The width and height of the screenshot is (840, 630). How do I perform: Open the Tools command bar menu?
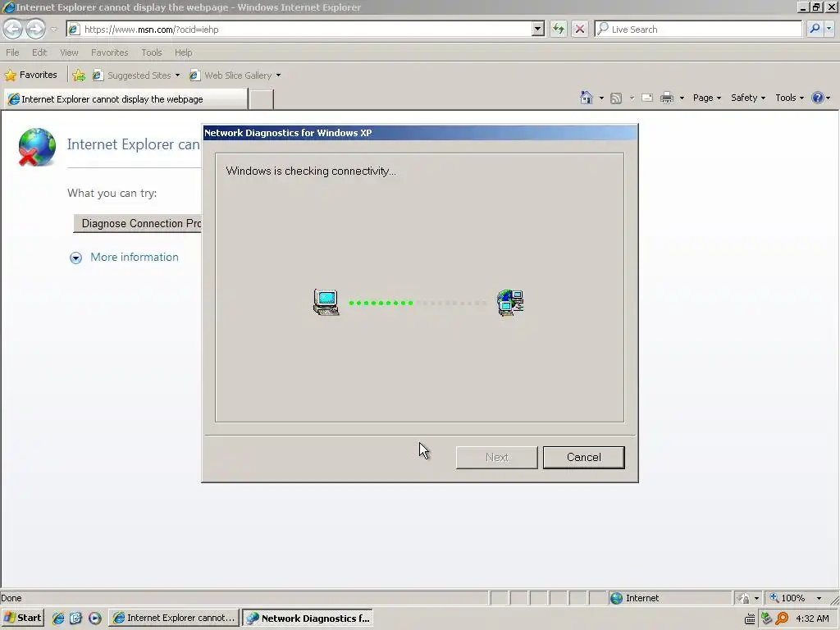pos(790,98)
